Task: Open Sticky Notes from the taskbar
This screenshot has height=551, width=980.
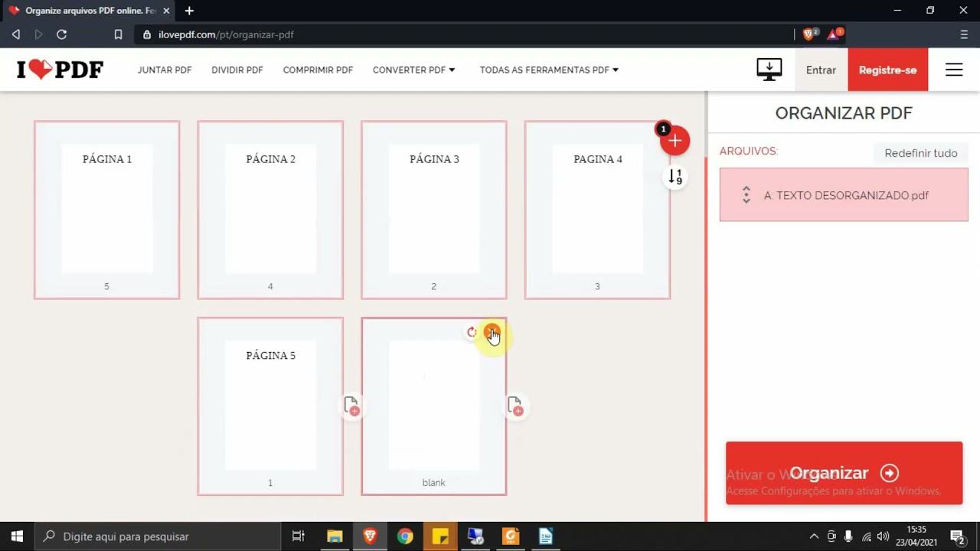Action: 440,536
